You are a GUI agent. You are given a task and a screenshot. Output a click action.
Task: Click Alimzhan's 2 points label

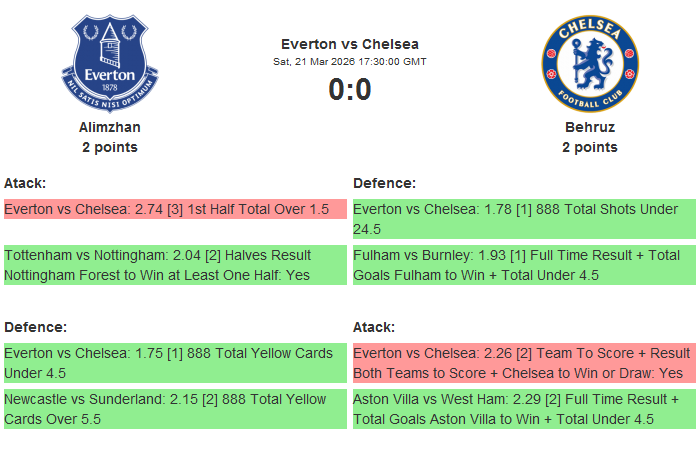pos(110,147)
